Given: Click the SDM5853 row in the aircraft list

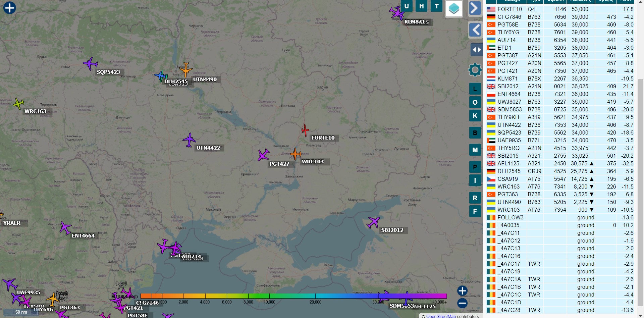Looking at the screenshot, I should click(560, 109).
